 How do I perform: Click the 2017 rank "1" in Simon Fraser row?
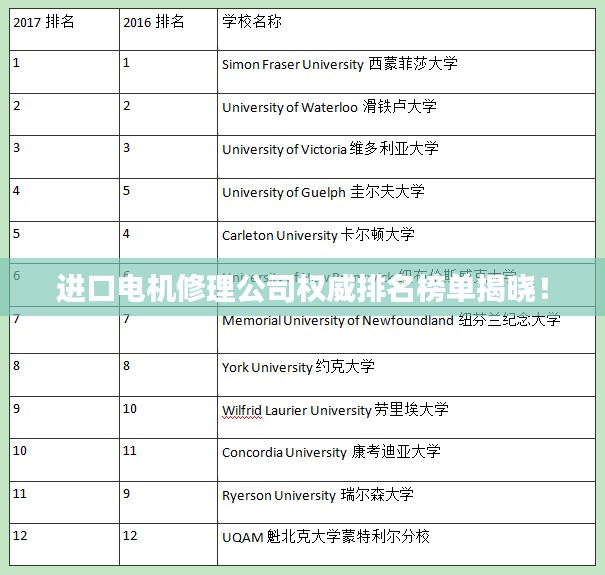click(16, 63)
